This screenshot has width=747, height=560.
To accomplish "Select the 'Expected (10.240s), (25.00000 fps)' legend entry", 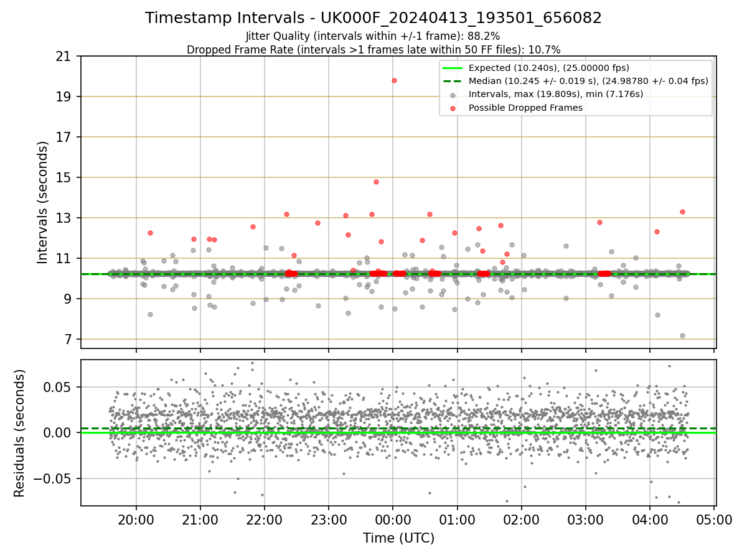I will (548, 68).
